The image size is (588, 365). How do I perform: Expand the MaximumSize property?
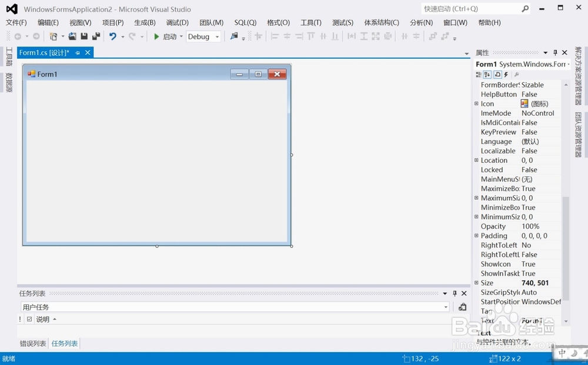coord(476,198)
